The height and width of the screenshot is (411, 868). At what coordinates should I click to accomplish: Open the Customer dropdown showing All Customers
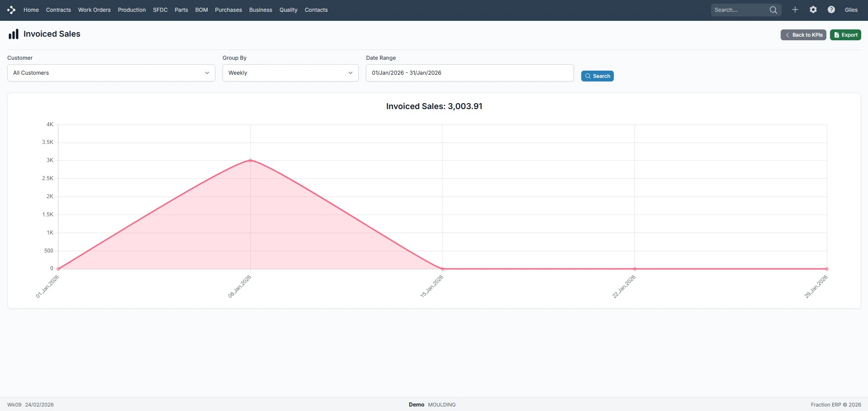tap(111, 73)
